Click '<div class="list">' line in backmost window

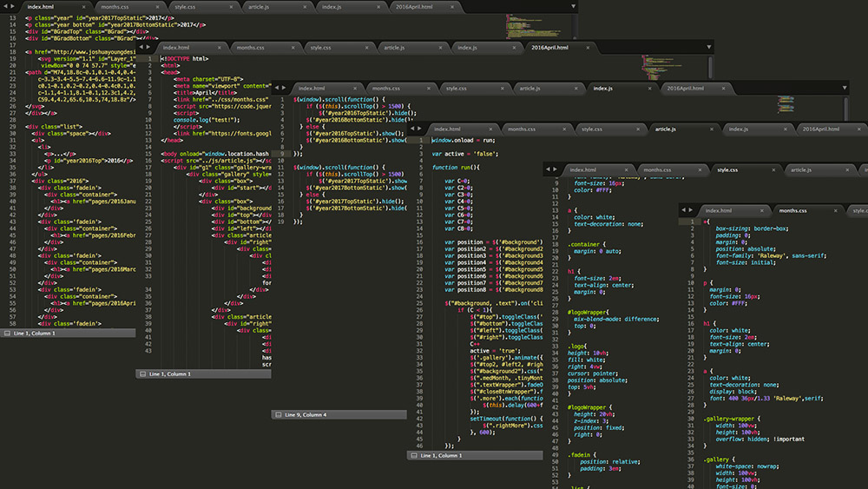54,127
